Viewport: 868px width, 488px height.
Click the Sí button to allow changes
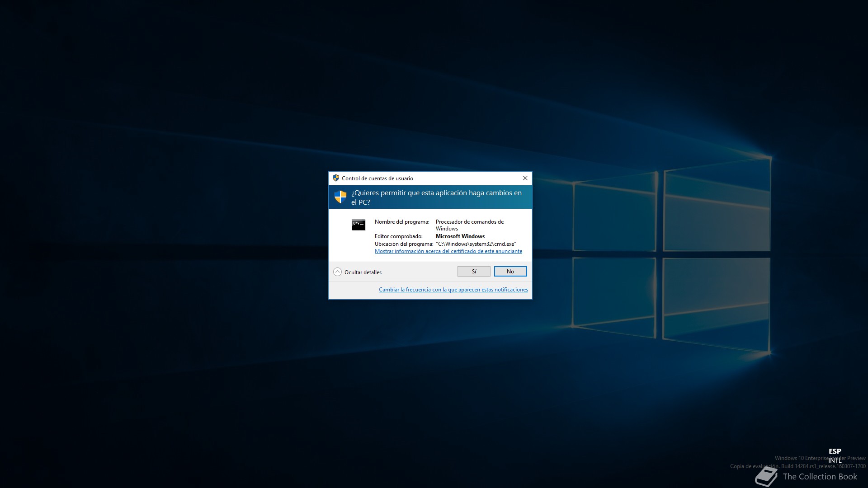click(x=474, y=271)
